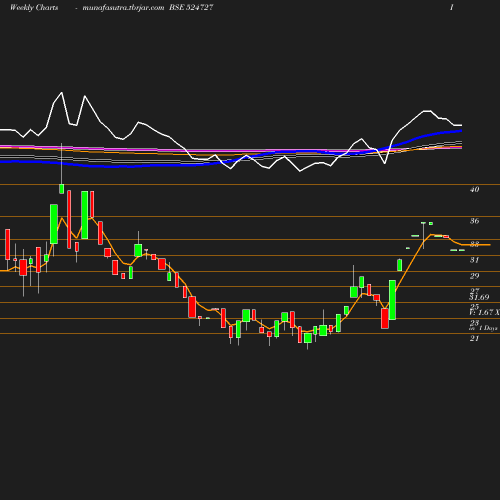Click the tall green candle with long upper wick near 40
This screenshot has height=500, width=500.
[61, 189]
